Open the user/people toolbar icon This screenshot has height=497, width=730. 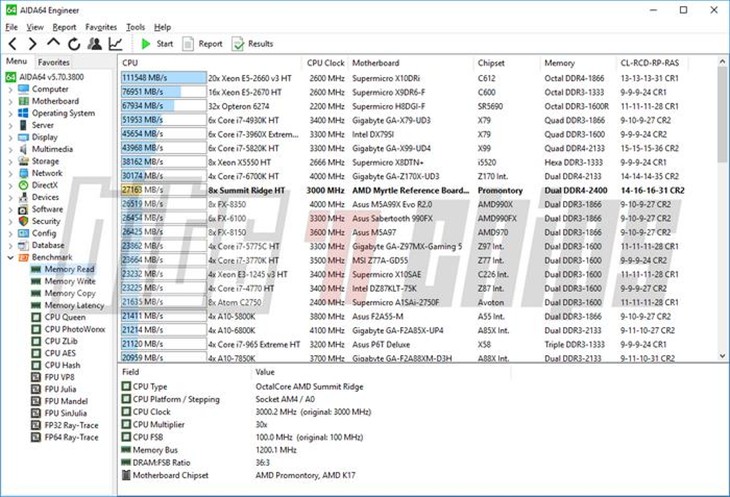(x=95, y=44)
